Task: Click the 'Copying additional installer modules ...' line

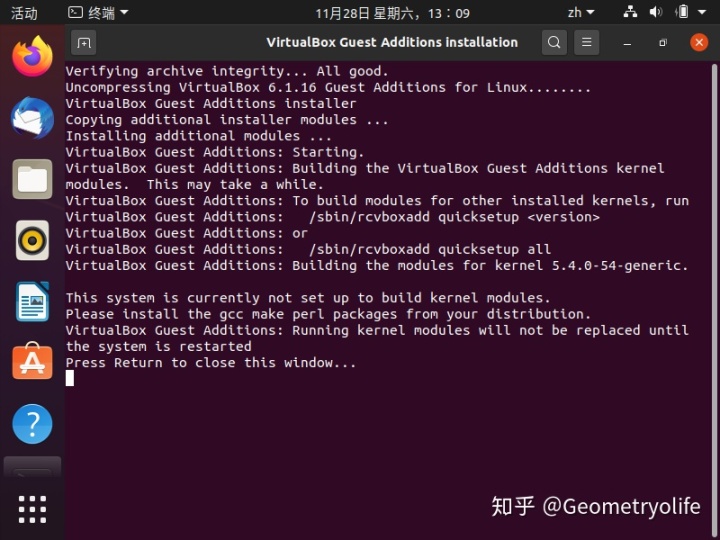Action: [227, 120]
